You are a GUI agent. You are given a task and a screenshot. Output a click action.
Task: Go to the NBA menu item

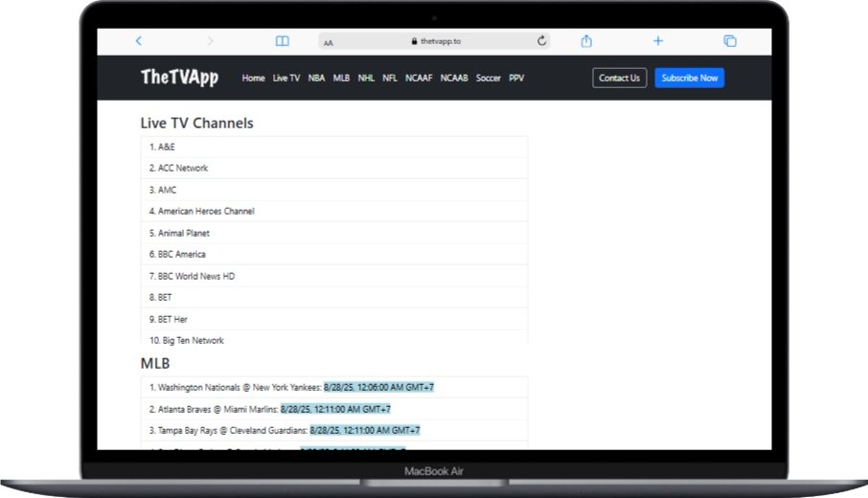[x=316, y=78]
